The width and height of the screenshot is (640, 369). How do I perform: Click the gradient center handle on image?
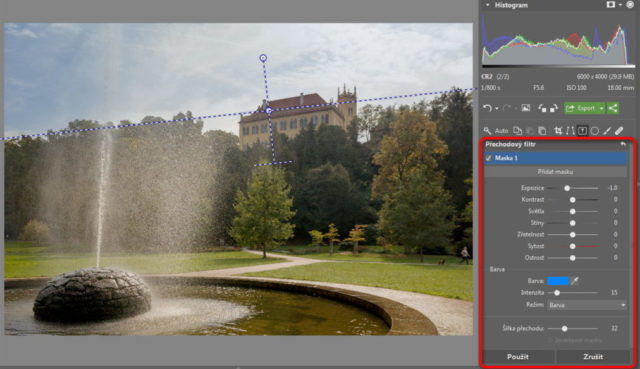point(269,110)
